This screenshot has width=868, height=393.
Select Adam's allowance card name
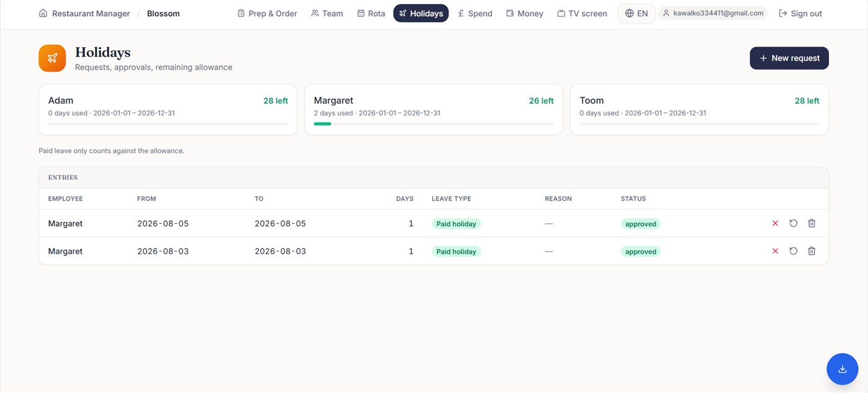point(61,101)
